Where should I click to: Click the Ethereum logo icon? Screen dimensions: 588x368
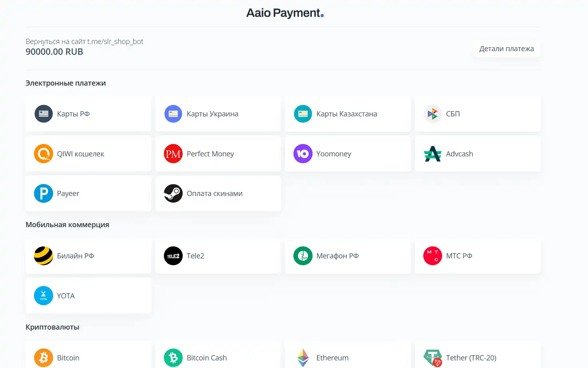(303, 358)
